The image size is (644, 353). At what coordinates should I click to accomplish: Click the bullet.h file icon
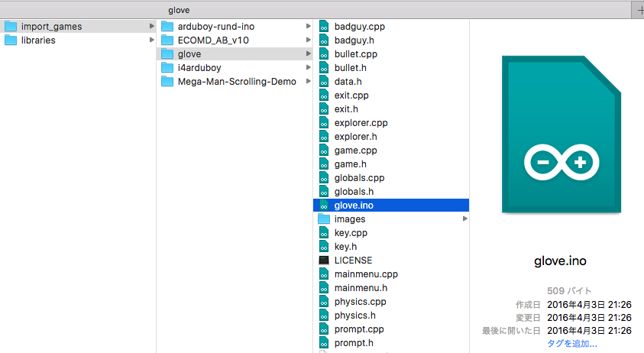[324, 68]
